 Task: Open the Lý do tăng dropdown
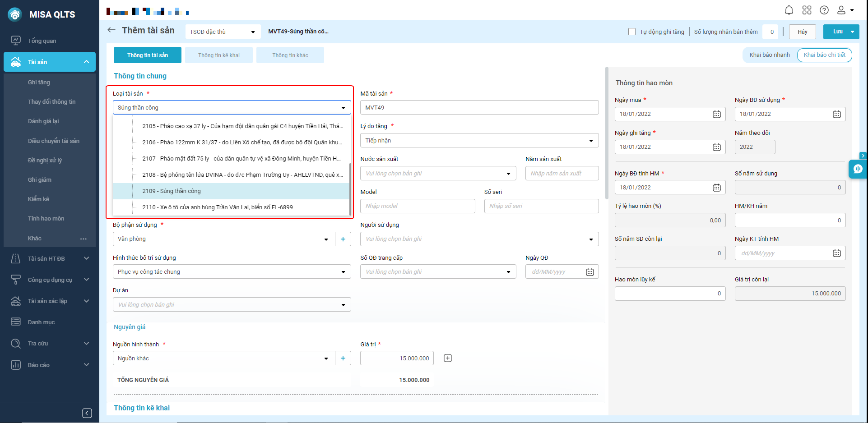[x=479, y=141]
